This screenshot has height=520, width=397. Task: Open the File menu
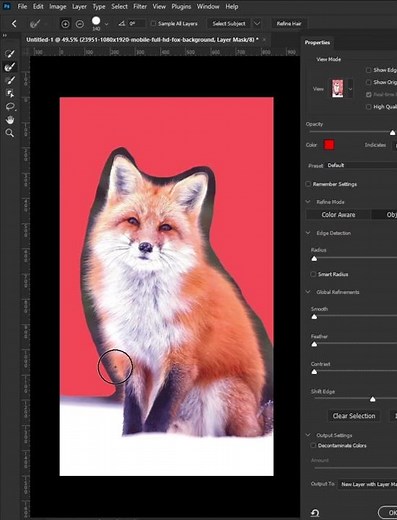pyautogui.click(x=22, y=6)
